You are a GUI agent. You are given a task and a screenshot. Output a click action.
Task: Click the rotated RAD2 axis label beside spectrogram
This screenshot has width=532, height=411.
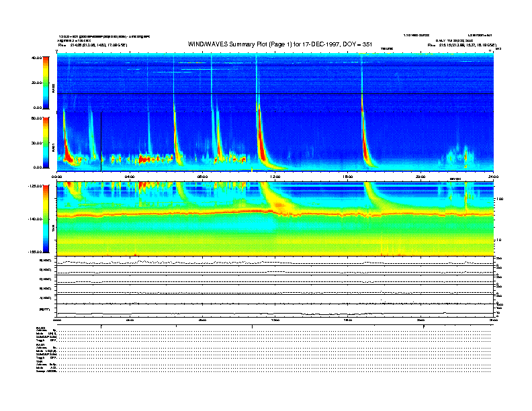click(x=53, y=89)
